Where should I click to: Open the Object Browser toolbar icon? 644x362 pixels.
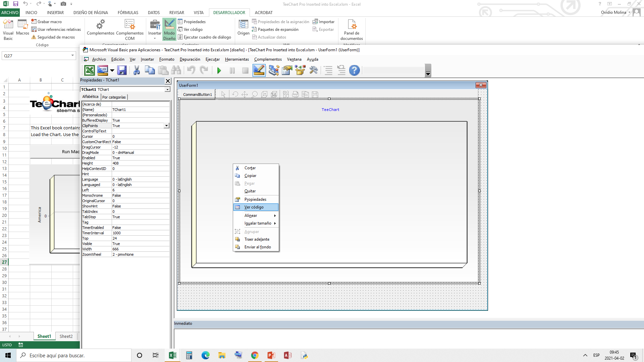click(x=300, y=70)
